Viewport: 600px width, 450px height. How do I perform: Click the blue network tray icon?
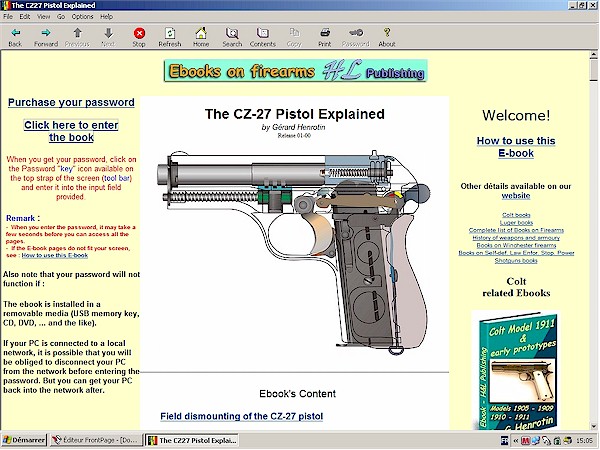coord(535,440)
